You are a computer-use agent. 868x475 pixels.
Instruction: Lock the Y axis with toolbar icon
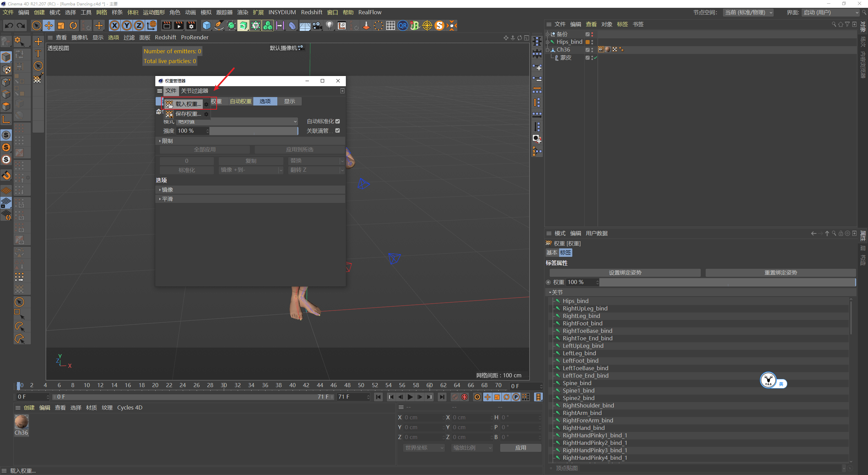(x=126, y=25)
